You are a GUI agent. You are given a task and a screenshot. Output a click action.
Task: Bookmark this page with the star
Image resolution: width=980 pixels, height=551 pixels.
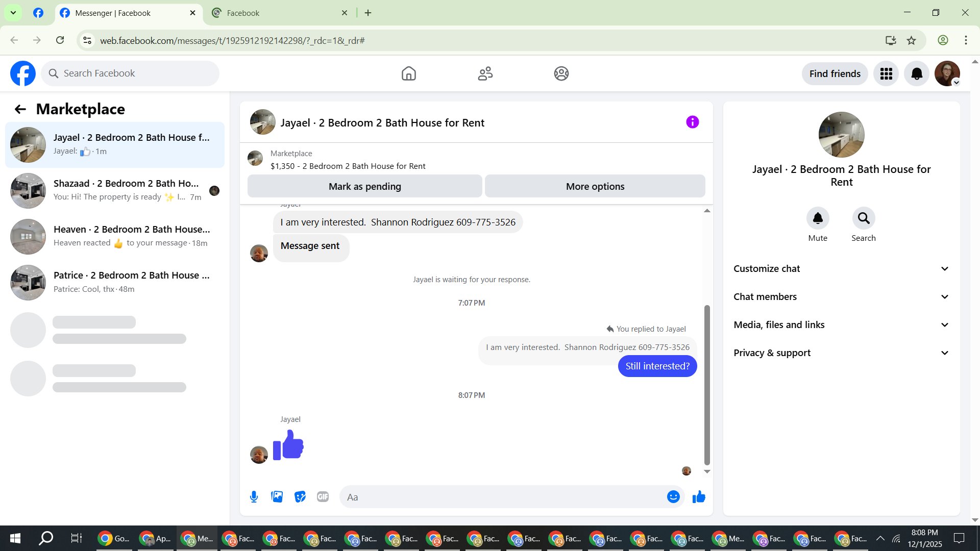(x=912, y=40)
